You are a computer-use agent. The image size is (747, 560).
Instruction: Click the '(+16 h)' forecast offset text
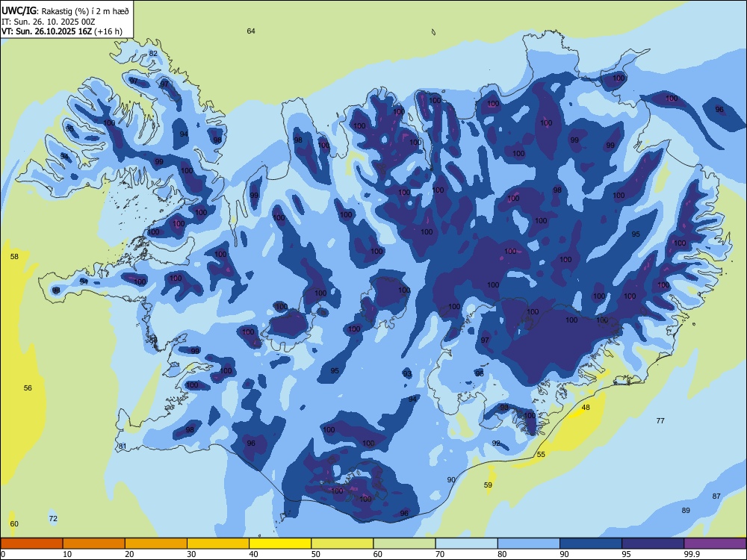pos(108,31)
